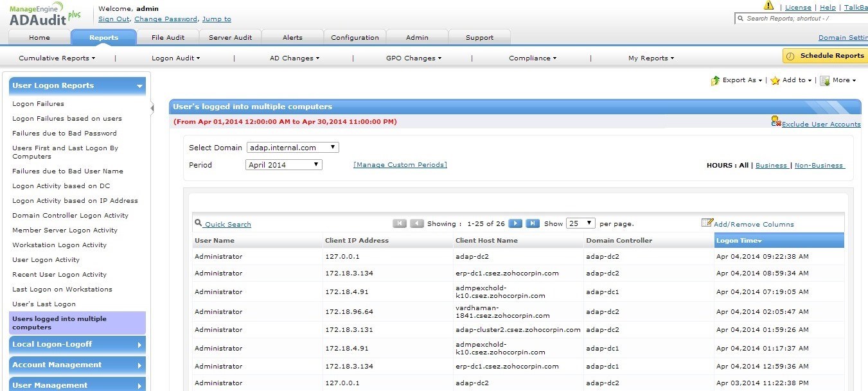Click the Export As icon
This screenshot has width=868, height=391.
click(x=715, y=81)
